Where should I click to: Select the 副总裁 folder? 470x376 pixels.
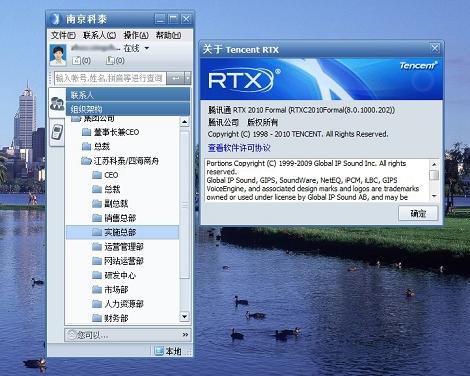[x=110, y=203]
